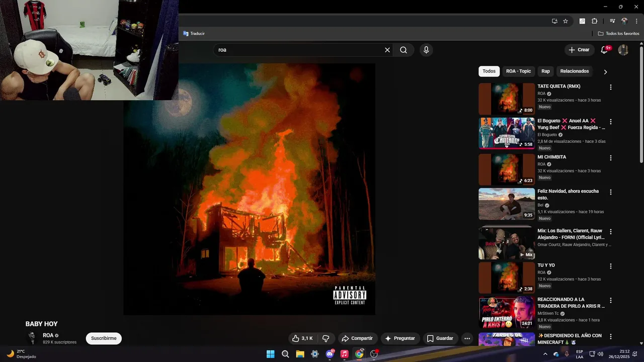Open Windows Start menu
The height and width of the screenshot is (362, 644).
[270, 354]
